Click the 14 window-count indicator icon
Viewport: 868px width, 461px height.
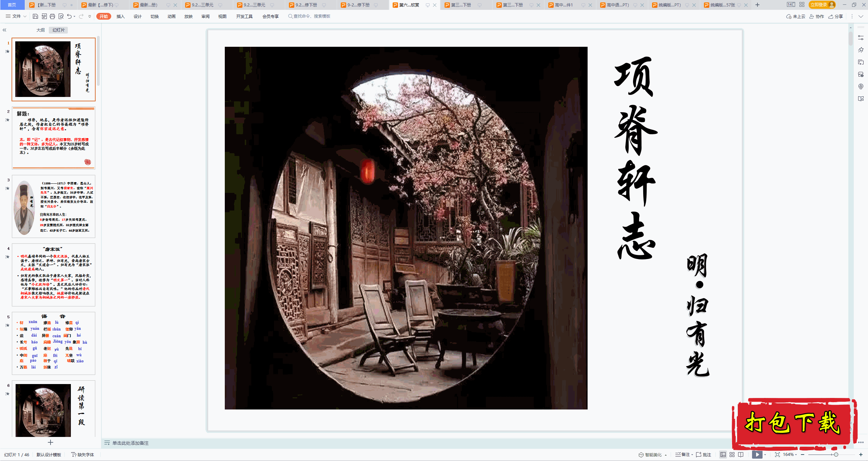pos(791,5)
